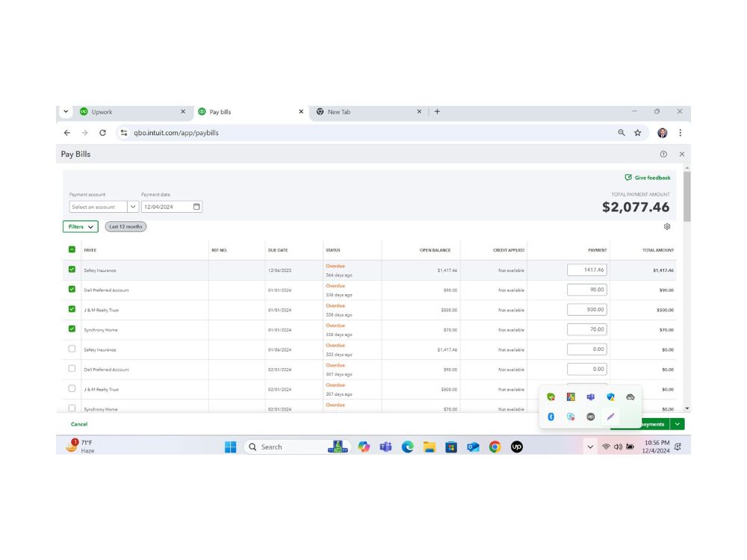Screen dimensions: 747x560
Task: Open a new browser tab with plus
Action: [x=437, y=111]
